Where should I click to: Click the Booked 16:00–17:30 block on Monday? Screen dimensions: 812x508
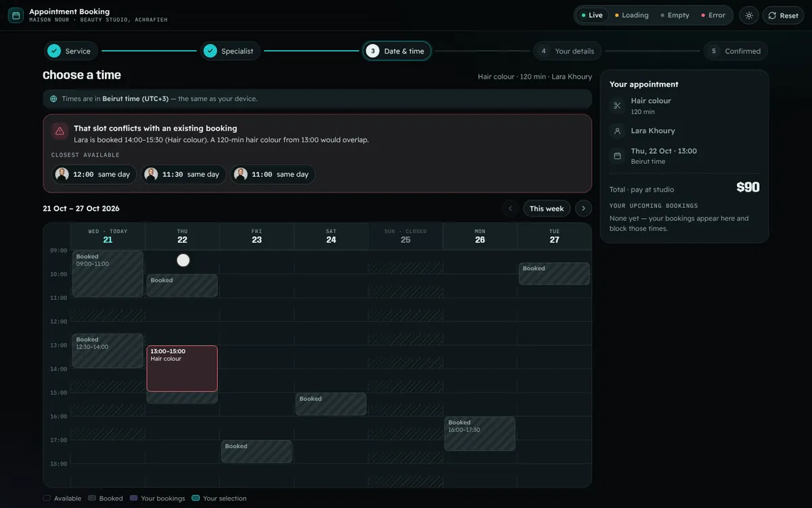[x=480, y=433]
